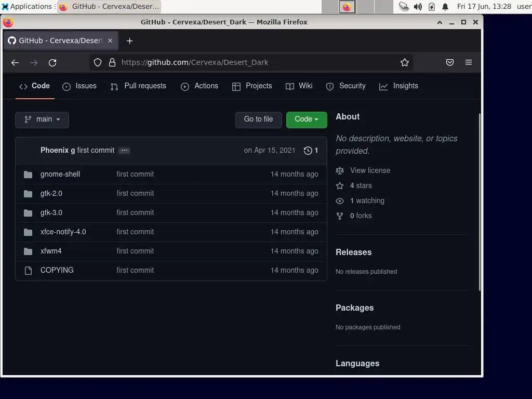532x399 pixels.
Task: Click the active workspace switcher thumbnail
Action: pyautogui.click(x=347, y=7)
